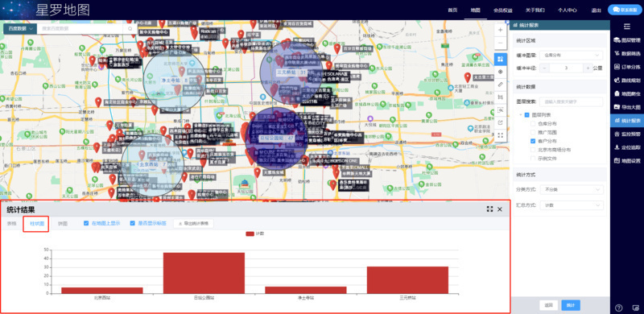Viewport: 644px width, 314px height.
Task: Activate the box search tool on map
Action: (500, 109)
